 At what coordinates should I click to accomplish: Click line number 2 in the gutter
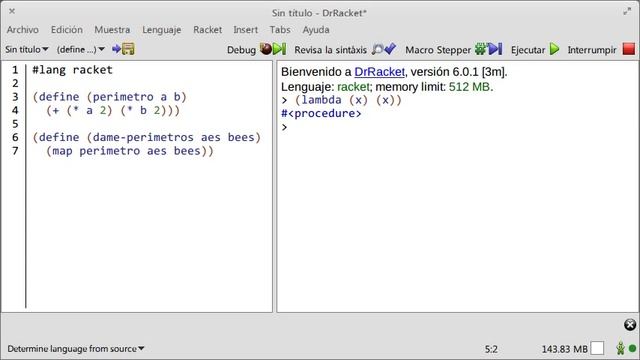(15, 83)
